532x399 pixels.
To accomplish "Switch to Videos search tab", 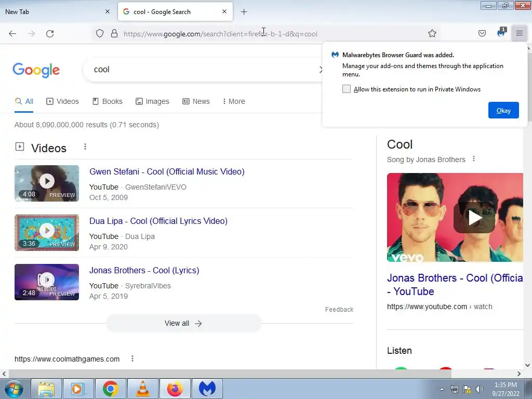I will tap(63, 101).
